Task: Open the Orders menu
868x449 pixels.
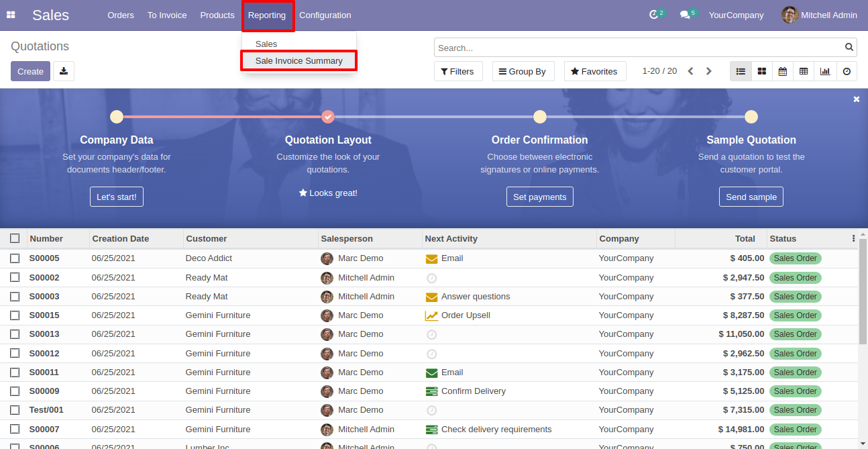Action: point(121,15)
